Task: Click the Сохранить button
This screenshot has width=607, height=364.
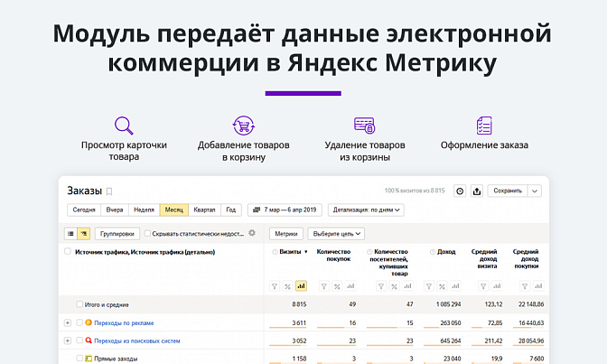Action: [508, 191]
